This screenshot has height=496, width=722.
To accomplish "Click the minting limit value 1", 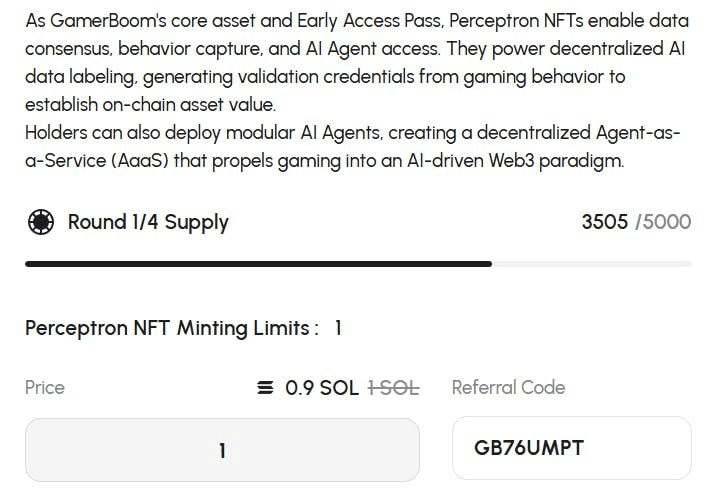I will click(x=338, y=328).
